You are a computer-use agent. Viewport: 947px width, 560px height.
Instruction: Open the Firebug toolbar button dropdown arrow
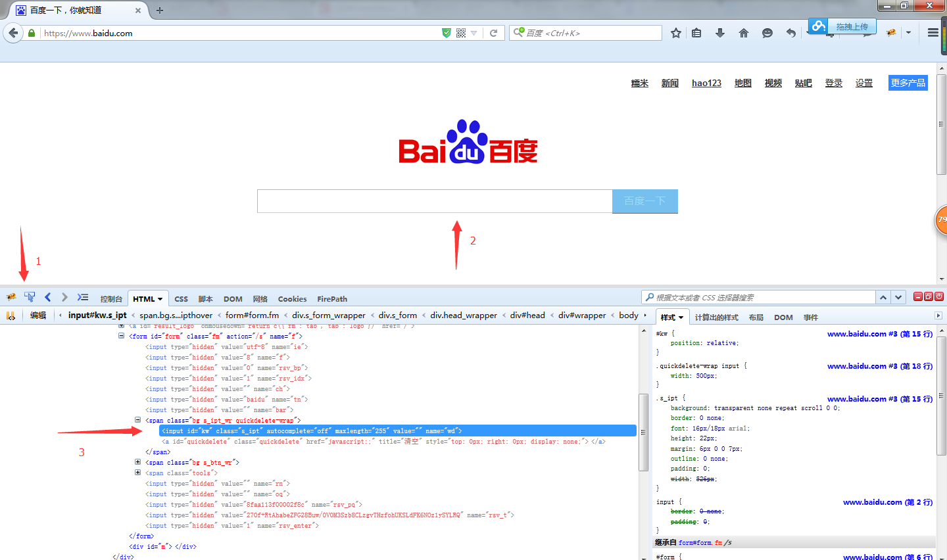point(908,33)
